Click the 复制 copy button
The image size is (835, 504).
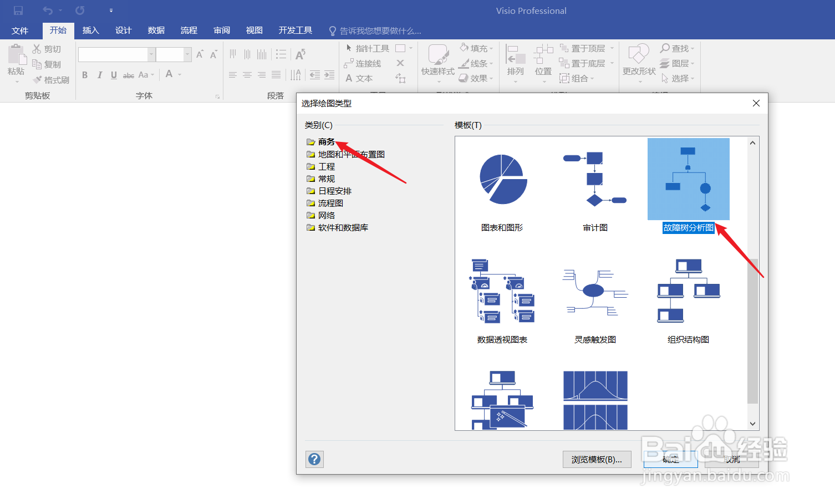[47, 64]
